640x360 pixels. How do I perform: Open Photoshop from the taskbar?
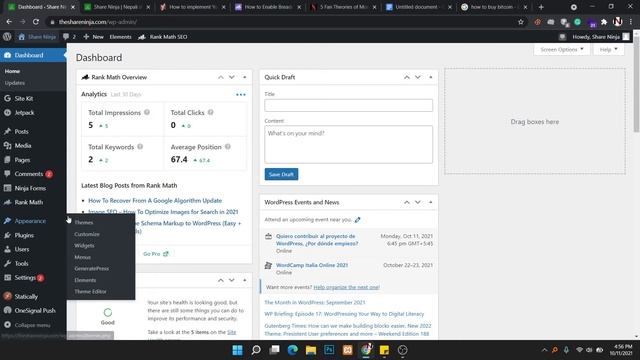[329, 350]
